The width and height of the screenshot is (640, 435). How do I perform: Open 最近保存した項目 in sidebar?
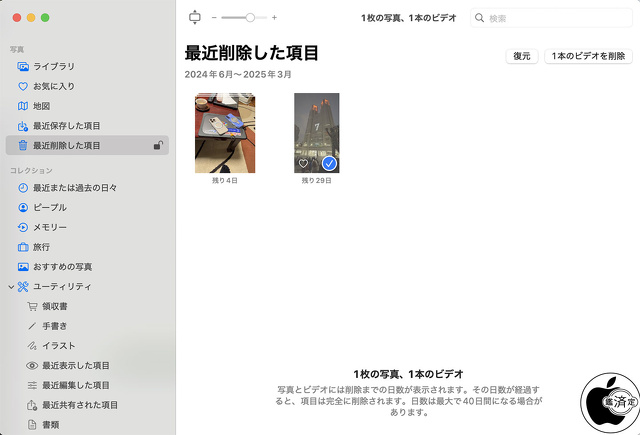[x=66, y=126]
